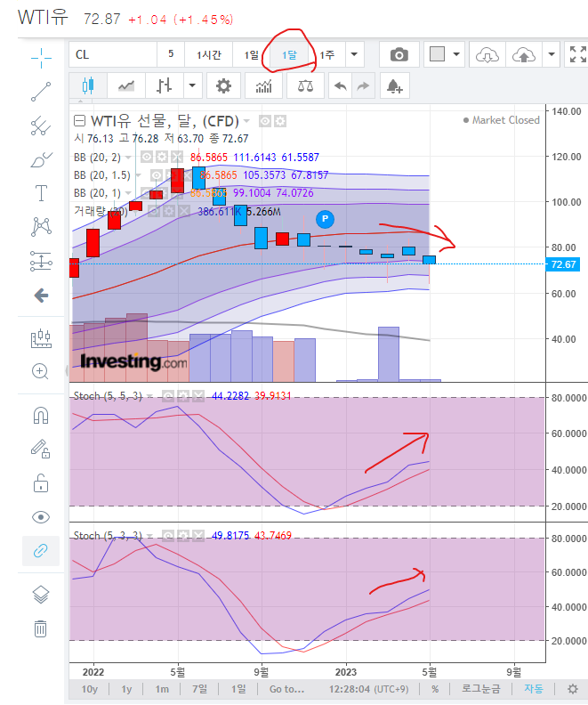This screenshot has width=588, height=705.
Task: Select the area chart style
Action: 126,85
